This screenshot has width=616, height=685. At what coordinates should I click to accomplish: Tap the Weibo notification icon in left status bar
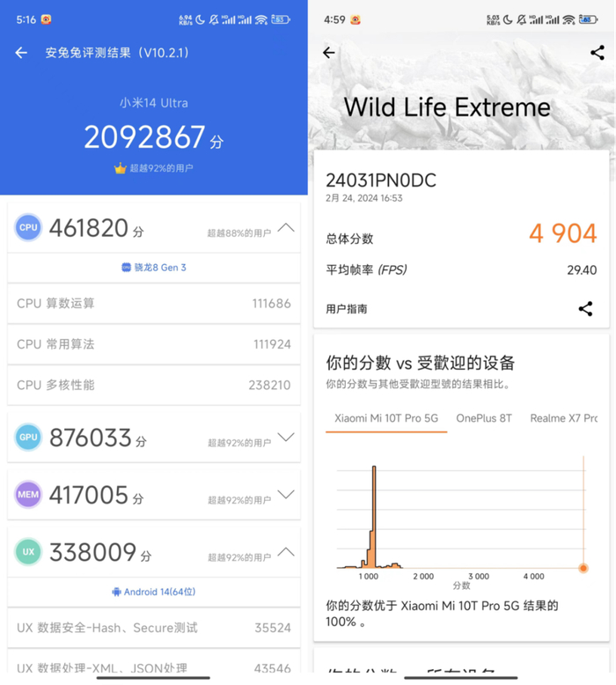click(47, 19)
